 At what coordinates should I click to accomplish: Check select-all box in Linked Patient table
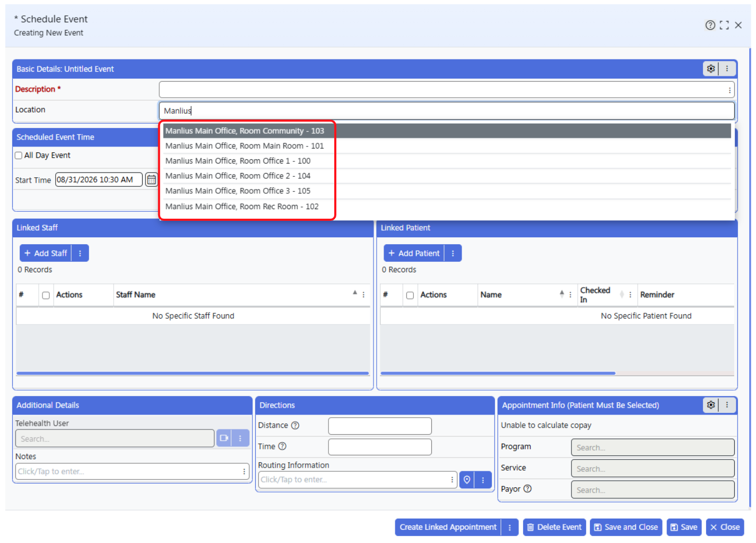(x=410, y=295)
